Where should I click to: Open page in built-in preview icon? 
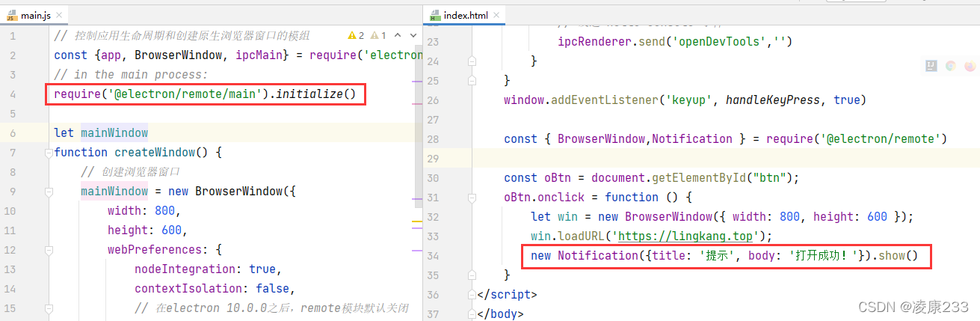(x=931, y=66)
